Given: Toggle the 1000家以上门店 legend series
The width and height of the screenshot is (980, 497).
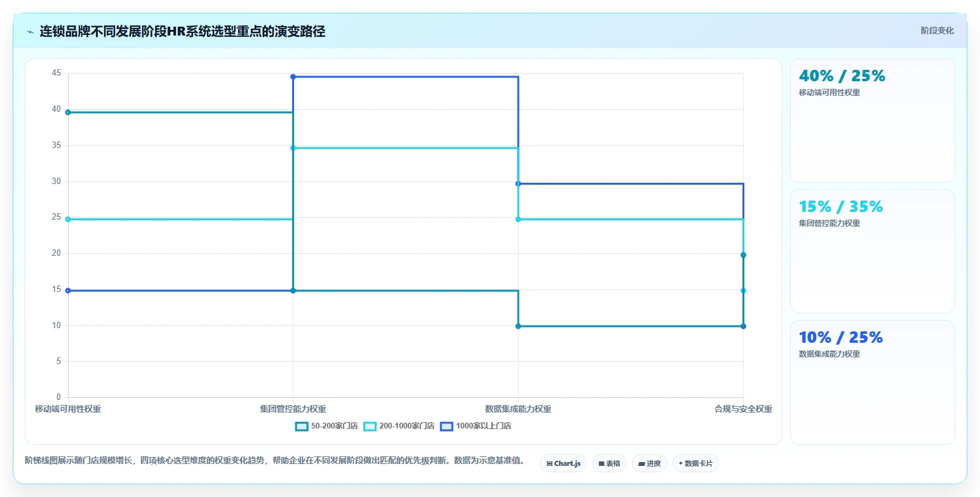Looking at the screenshot, I should click(x=476, y=426).
